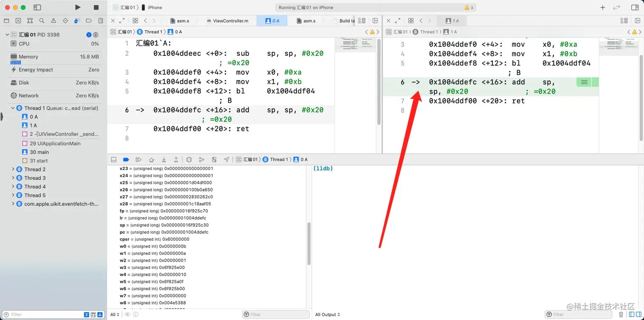Open the Debug View Hierarchy button
644x320 pixels.
pyautogui.click(x=189, y=159)
